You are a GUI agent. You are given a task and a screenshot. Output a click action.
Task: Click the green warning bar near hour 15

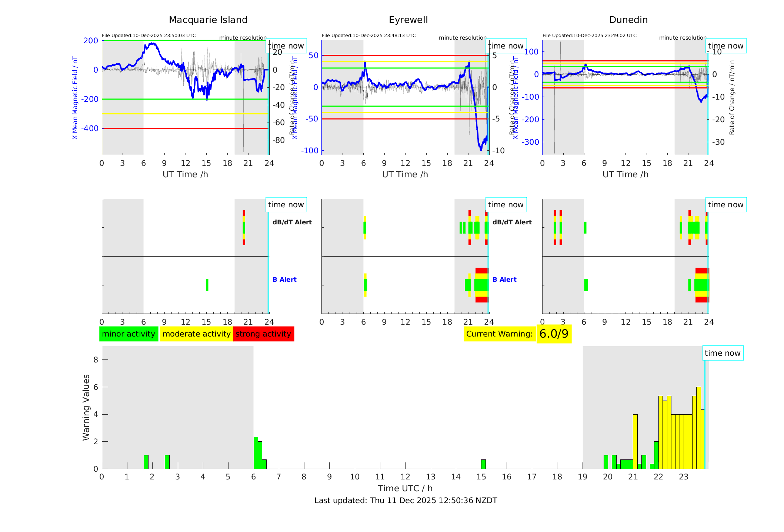[483, 464]
